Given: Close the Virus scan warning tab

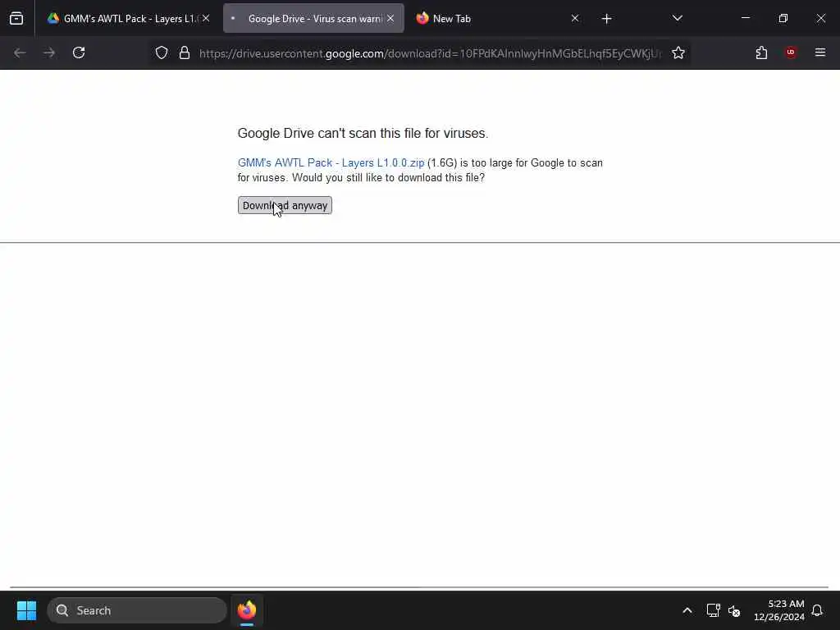Looking at the screenshot, I should tap(390, 19).
